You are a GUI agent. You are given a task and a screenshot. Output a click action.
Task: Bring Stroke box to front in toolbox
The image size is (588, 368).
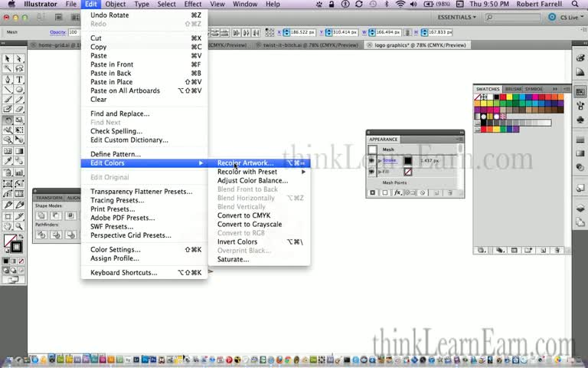click(17, 247)
